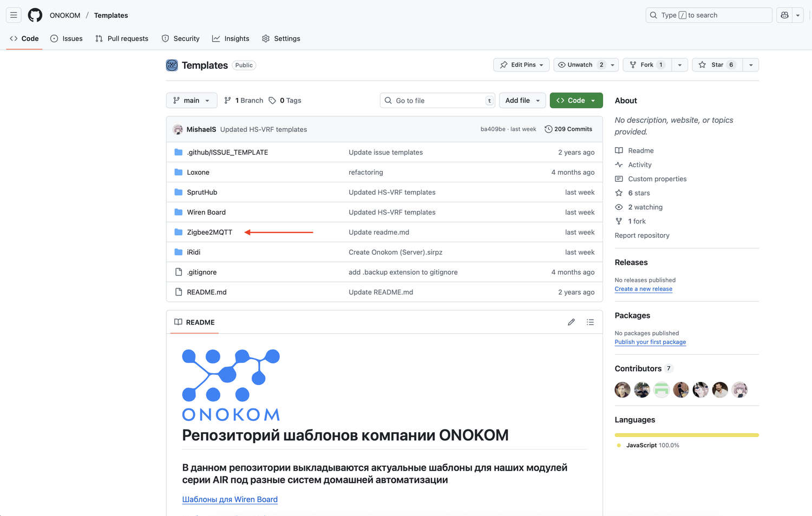Image resolution: width=812 pixels, height=516 pixels.
Task: Edit the README with pencil icon
Action: [571, 322]
